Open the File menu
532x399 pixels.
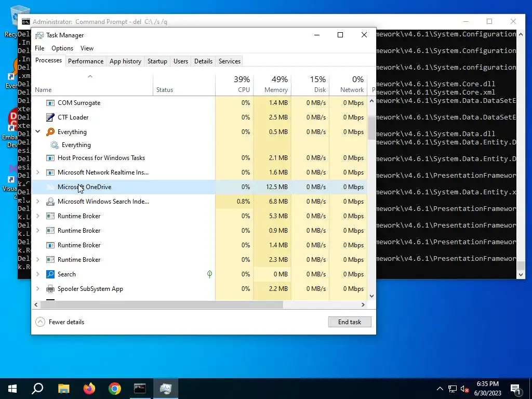pyautogui.click(x=39, y=48)
